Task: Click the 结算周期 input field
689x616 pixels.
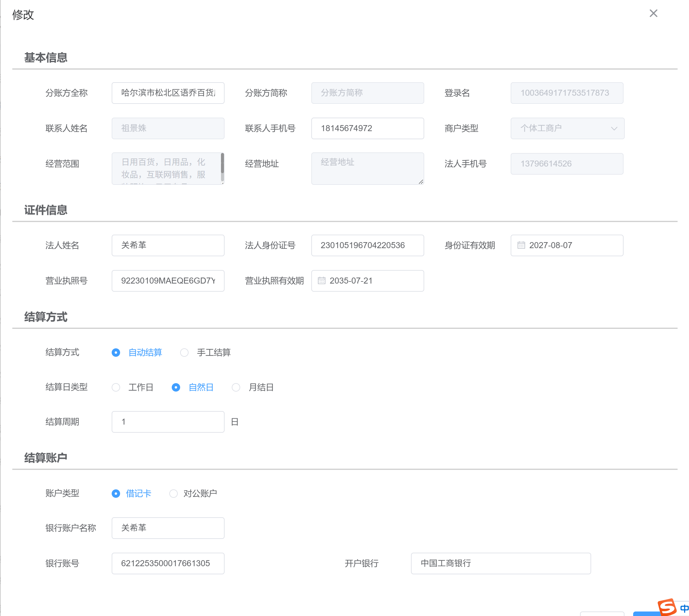Action: coord(168,422)
